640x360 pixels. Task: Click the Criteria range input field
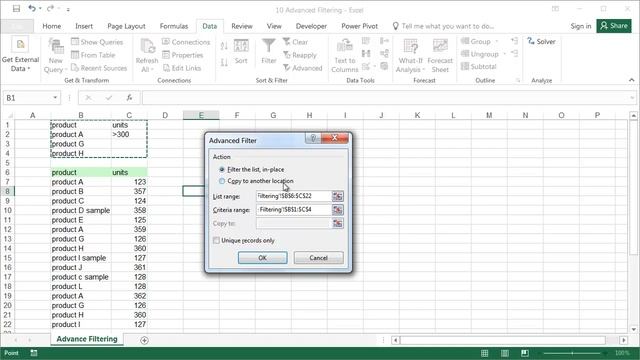point(293,210)
